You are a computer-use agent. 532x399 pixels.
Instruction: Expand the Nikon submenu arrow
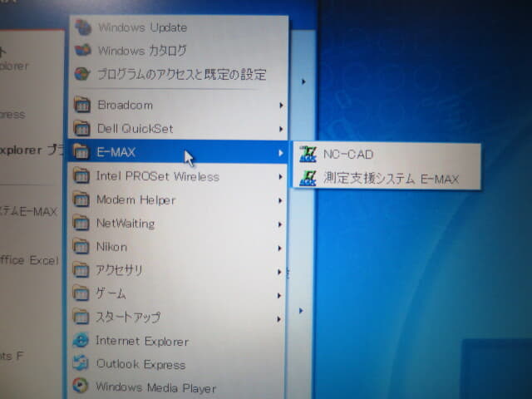coord(280,248)
